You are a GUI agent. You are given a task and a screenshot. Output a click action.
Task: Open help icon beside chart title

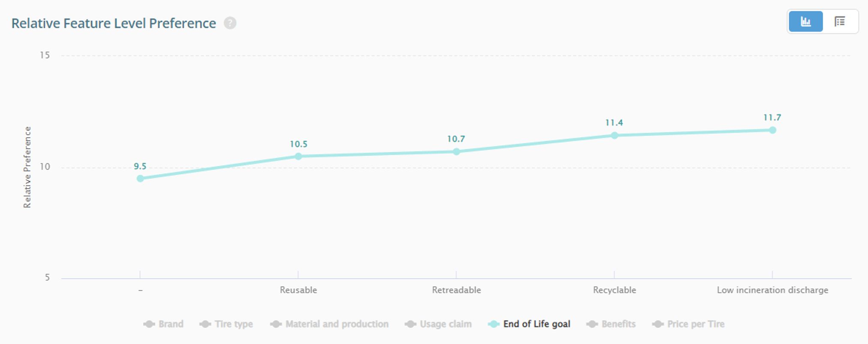pyautogui.click(x=230, y=23)
